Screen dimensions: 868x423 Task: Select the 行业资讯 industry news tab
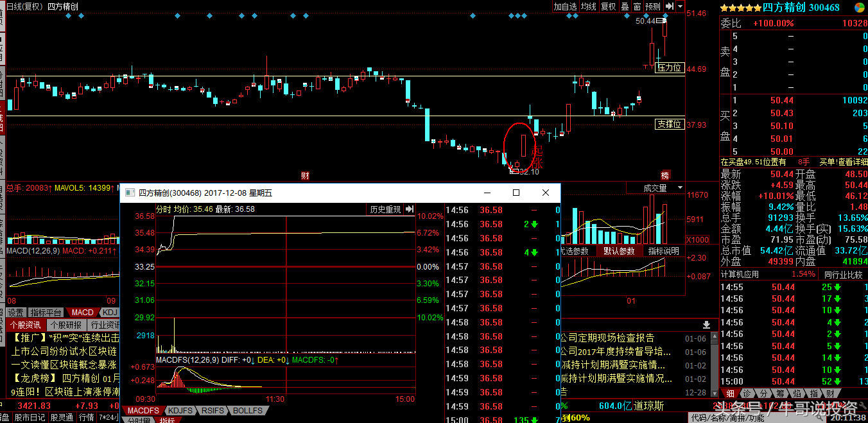[104, 325]
